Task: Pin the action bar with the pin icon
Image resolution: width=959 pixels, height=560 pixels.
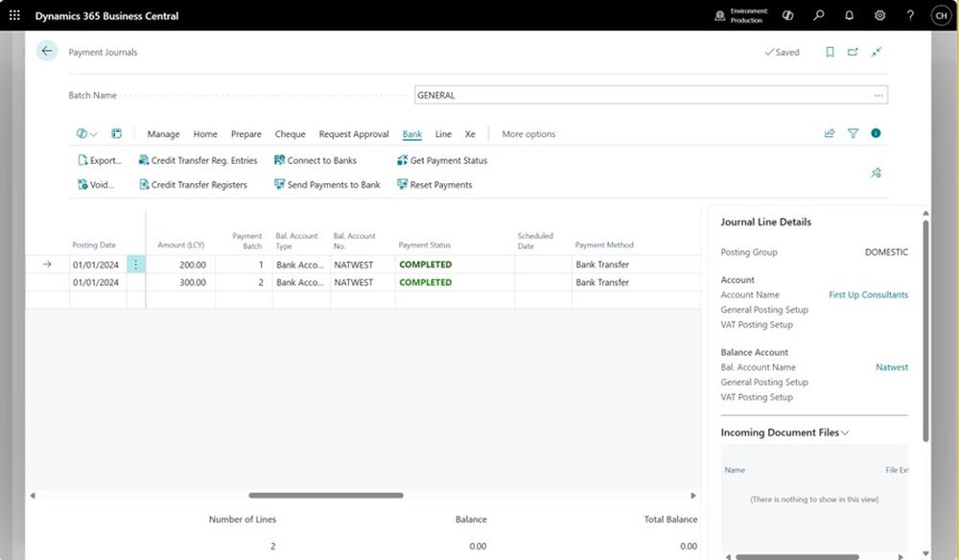Action: 876,173
